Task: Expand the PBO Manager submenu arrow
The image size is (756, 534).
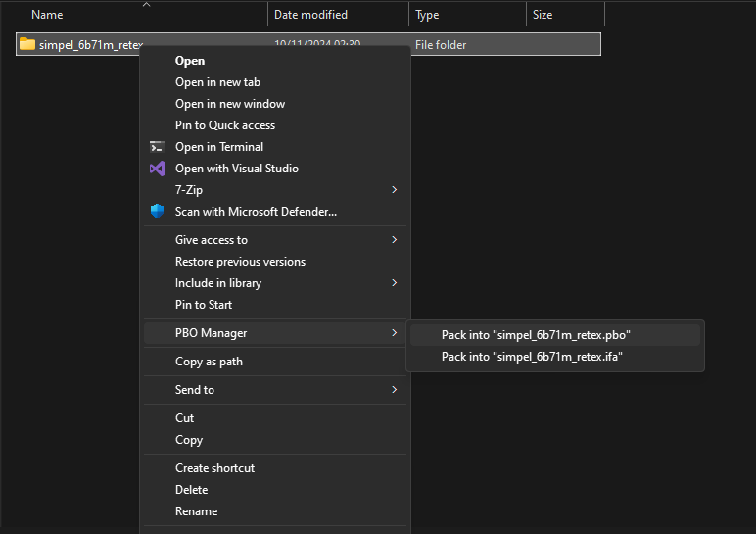Action: click(x=395, y=333)
